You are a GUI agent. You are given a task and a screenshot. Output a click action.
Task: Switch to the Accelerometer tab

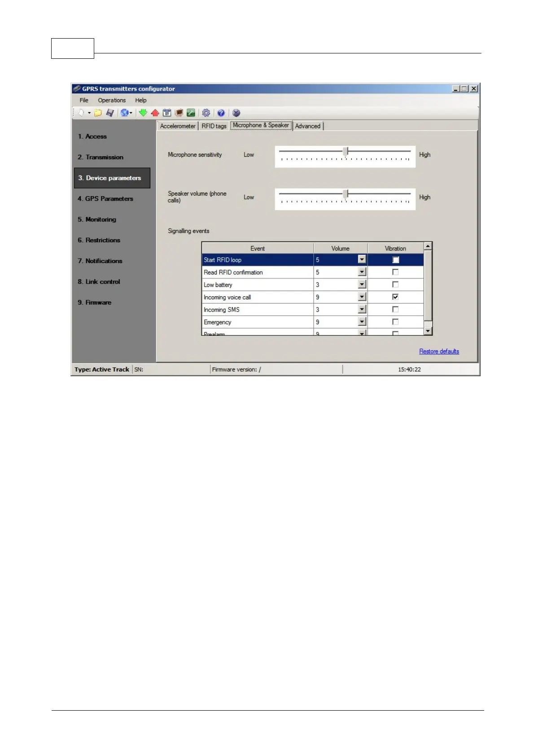(178, 126)
